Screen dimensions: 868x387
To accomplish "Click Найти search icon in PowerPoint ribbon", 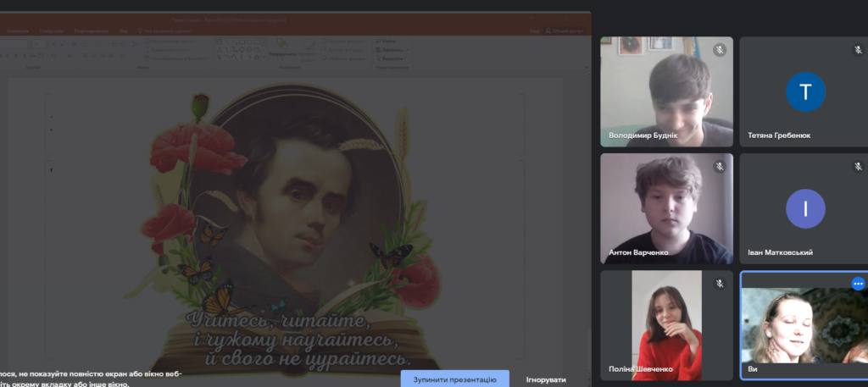I will coord(379,41).
